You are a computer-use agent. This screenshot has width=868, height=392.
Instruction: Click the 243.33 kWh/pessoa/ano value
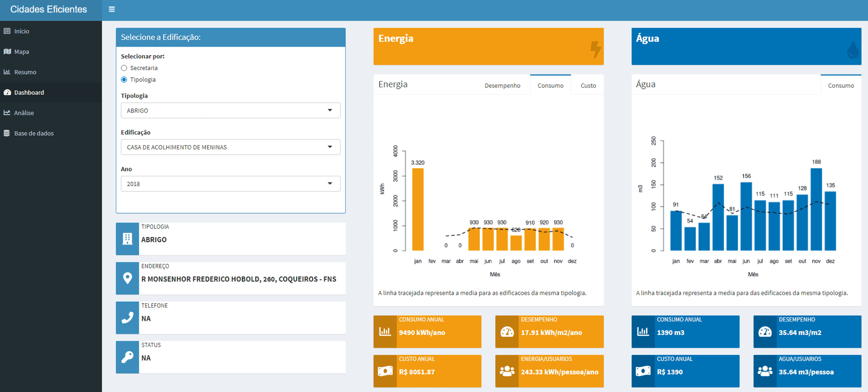(x=559, y=372)
